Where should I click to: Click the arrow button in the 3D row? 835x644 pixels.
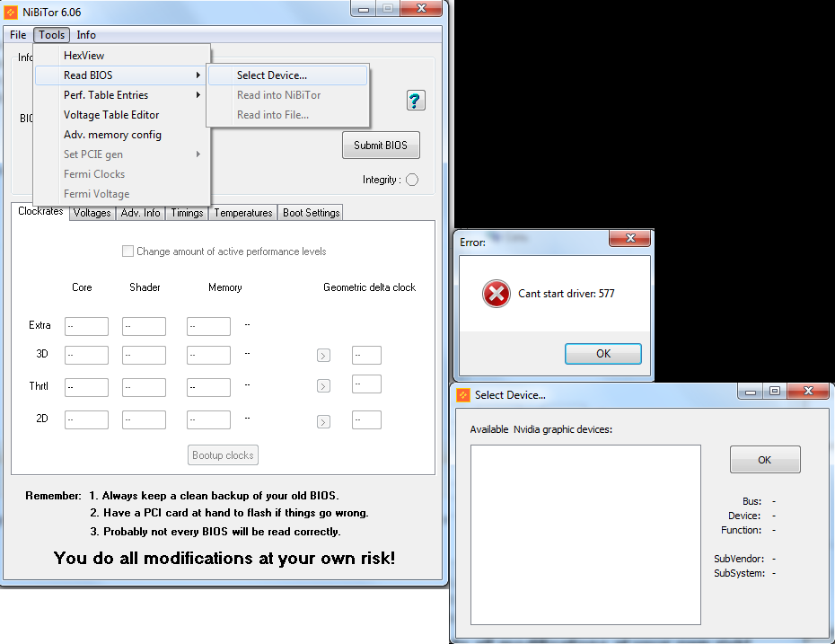323,356
